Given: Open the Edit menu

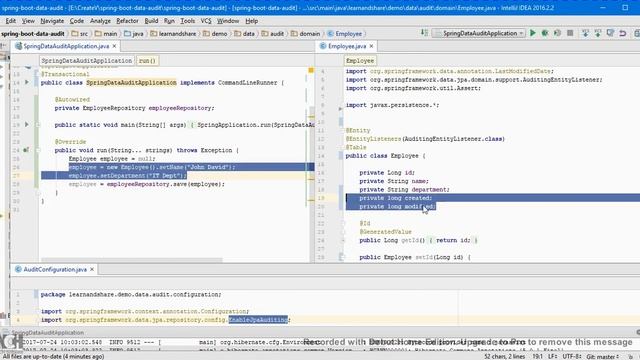Looking at the screenshot, I should click(11, 21).
